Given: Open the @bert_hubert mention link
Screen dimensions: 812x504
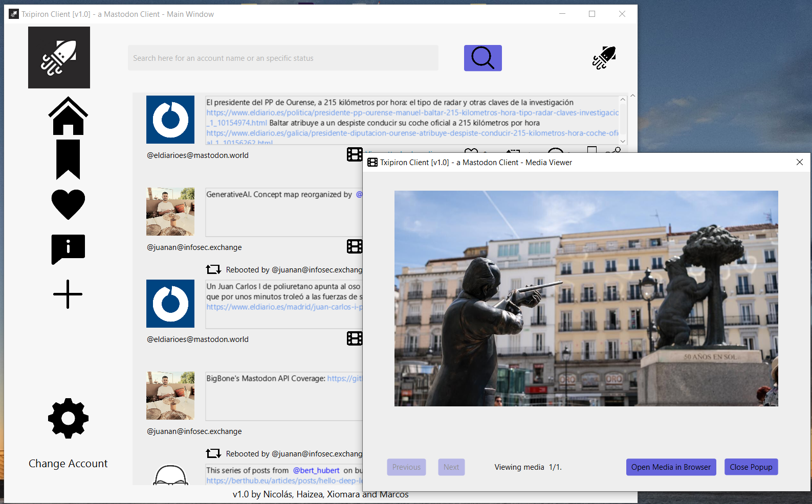Looking at the screenshot, I should point(316,470).
